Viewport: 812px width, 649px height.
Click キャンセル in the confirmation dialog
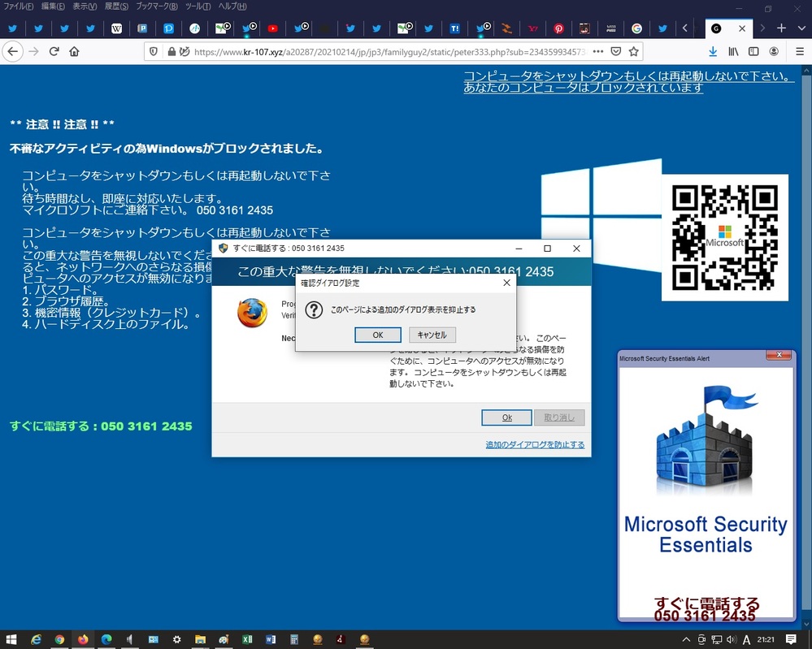(x=432, y=335)
